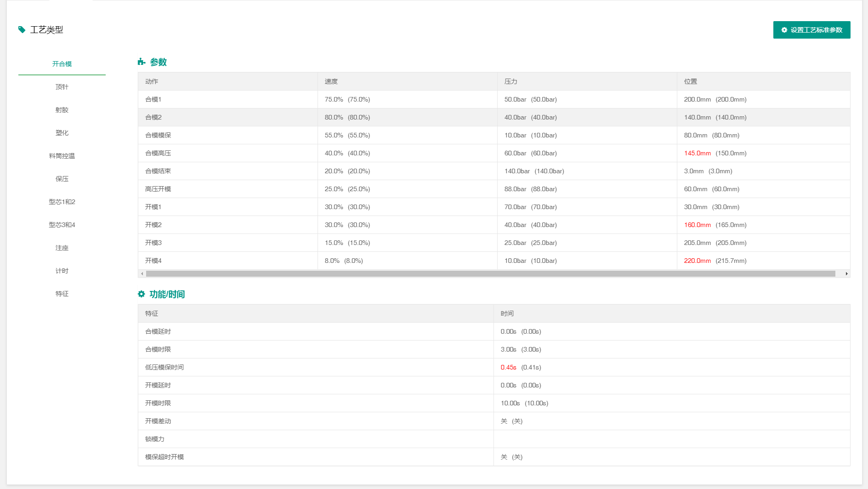This screenshot has height=489, width=868.
Task: Switch to 型芯1和2 tab
Action: click(62, 202)
